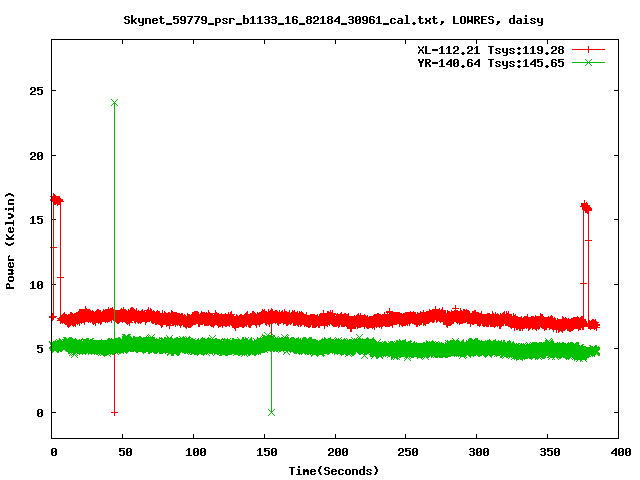Click the x-axis tick label 100
The image size is (640, 480).
tap(196, 452)
